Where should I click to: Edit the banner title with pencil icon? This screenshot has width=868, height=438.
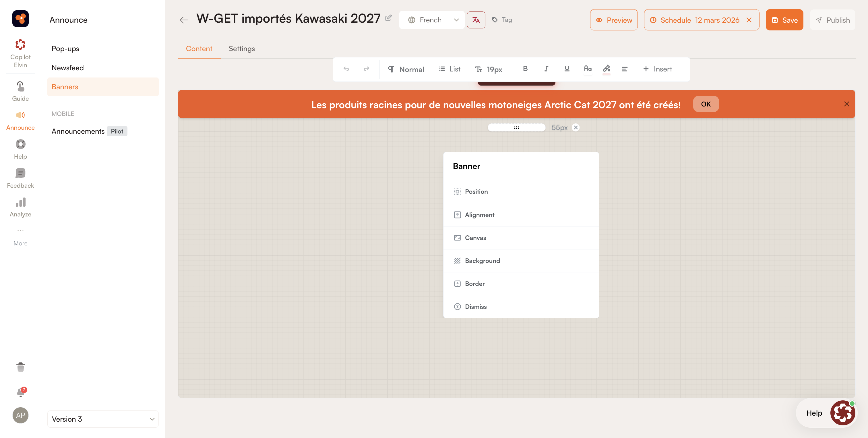388,18
